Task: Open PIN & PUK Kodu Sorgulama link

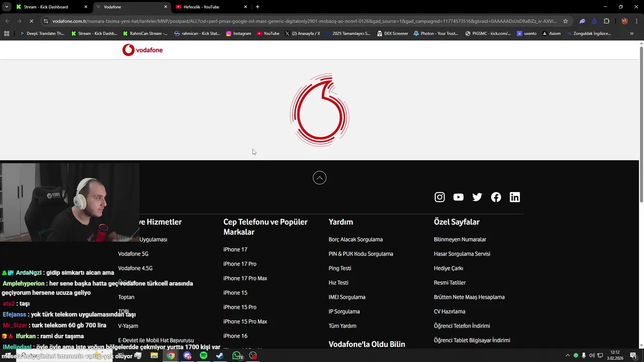Action: point(361,254)
